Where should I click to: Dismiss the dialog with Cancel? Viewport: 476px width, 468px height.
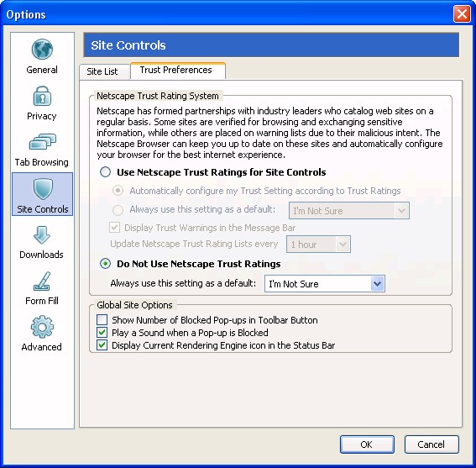point(432,444)
